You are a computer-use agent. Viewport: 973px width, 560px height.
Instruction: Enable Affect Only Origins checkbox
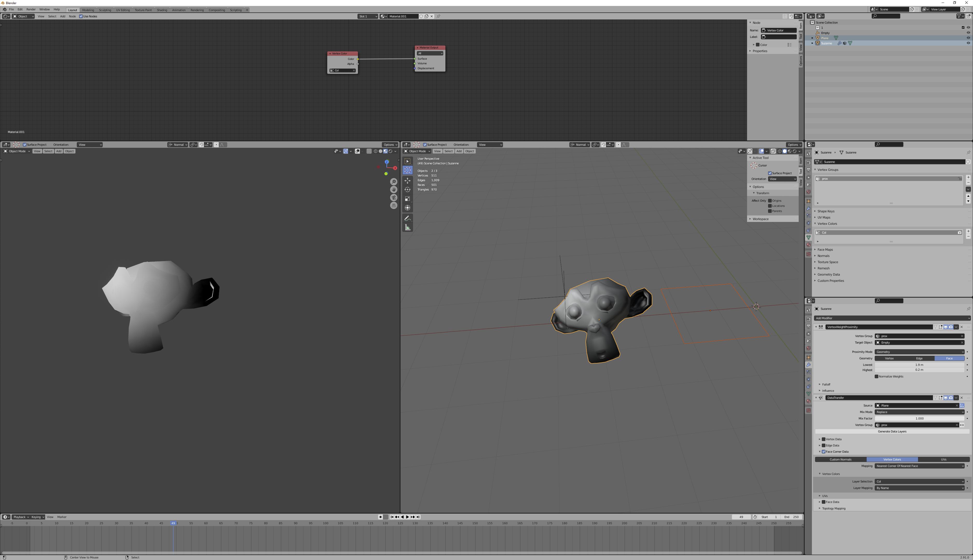coord(770,201)
